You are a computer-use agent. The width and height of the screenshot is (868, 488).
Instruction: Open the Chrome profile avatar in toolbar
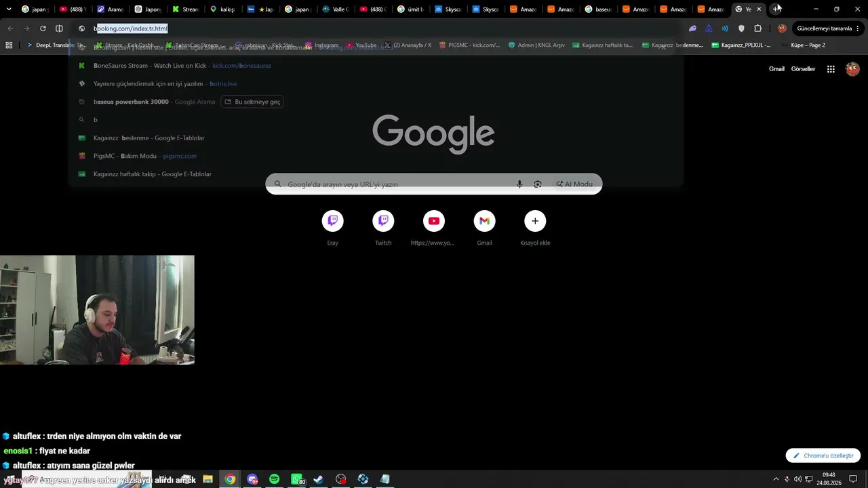coord(782,28)
